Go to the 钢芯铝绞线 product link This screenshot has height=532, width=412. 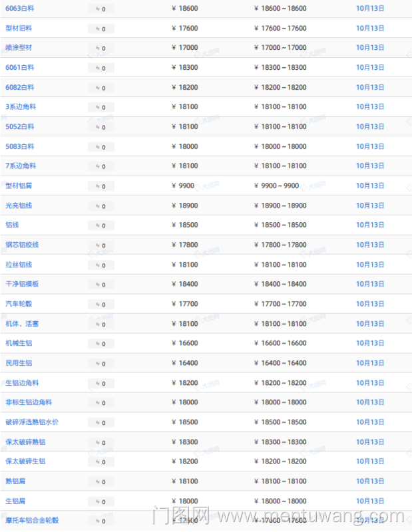coord(22,245)
